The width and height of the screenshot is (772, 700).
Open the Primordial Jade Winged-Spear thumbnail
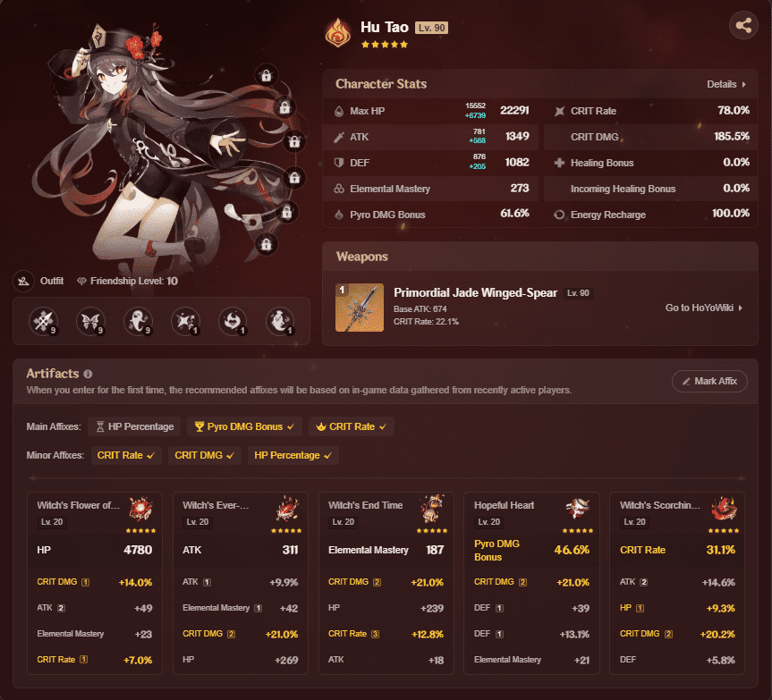click(360, 308)
